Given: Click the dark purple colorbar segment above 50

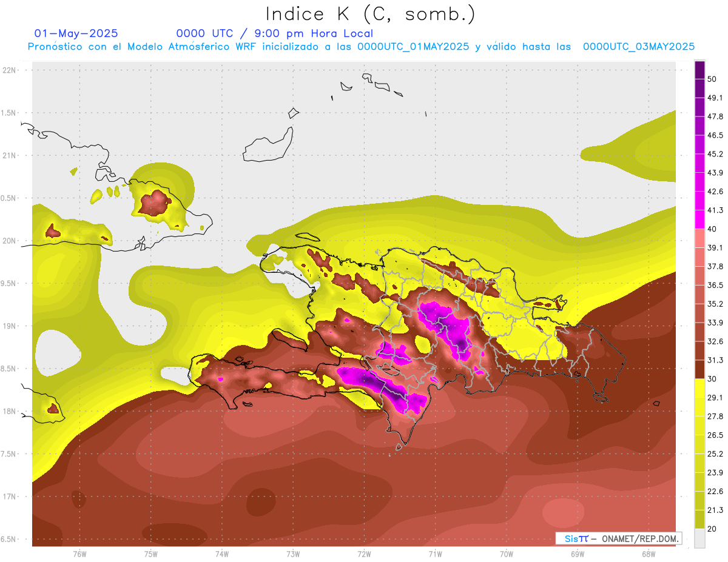Looking at the screenshot, I should 699,70.
